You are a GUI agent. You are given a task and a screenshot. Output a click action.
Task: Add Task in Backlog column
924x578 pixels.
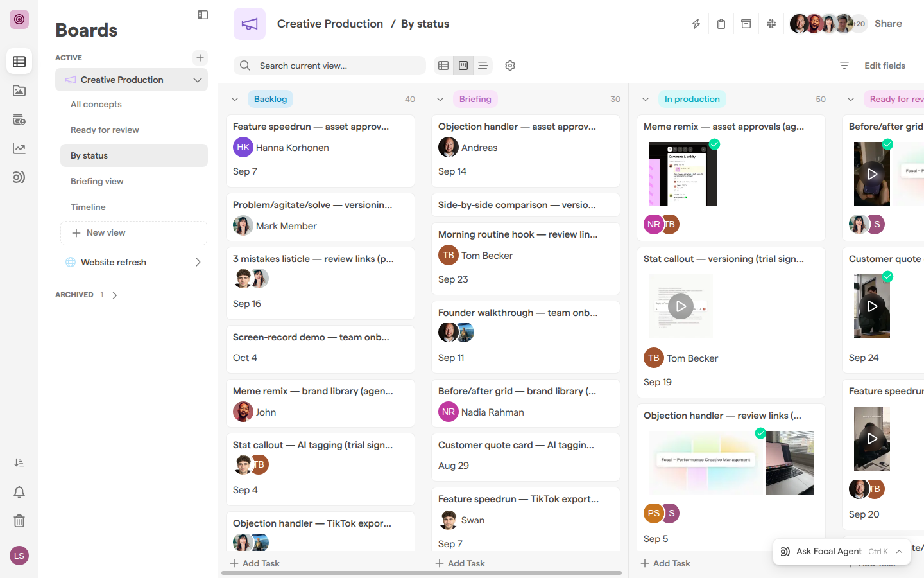pos(255,563)
